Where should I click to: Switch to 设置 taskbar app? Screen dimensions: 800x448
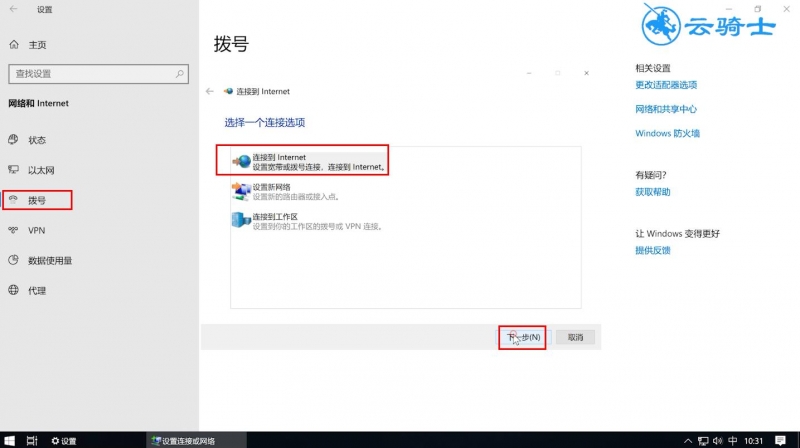[64, 441]
